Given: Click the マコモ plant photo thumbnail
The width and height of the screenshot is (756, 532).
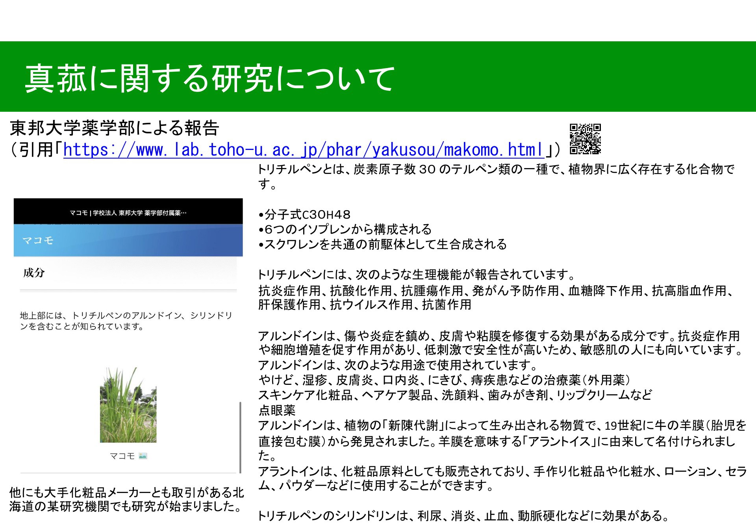Looking at the screenshot, I should pyautogui.click(x=128, y=405).
